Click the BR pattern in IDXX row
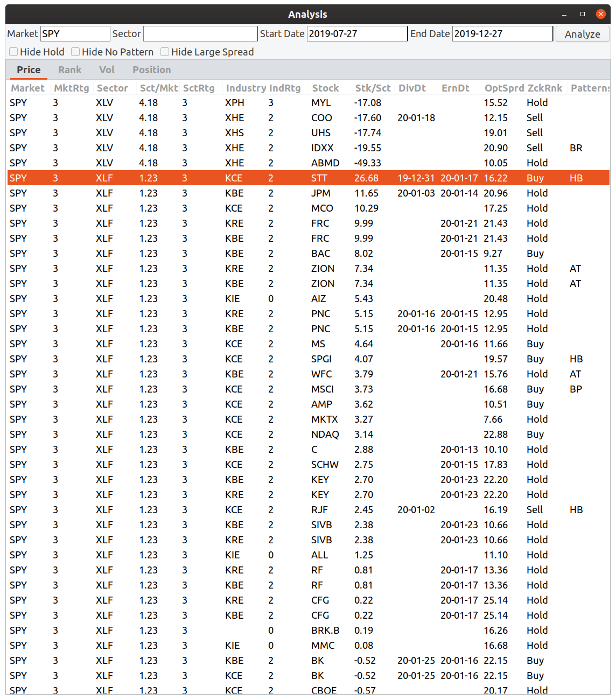This screenshot has height=700, width=616. (576, 148)
